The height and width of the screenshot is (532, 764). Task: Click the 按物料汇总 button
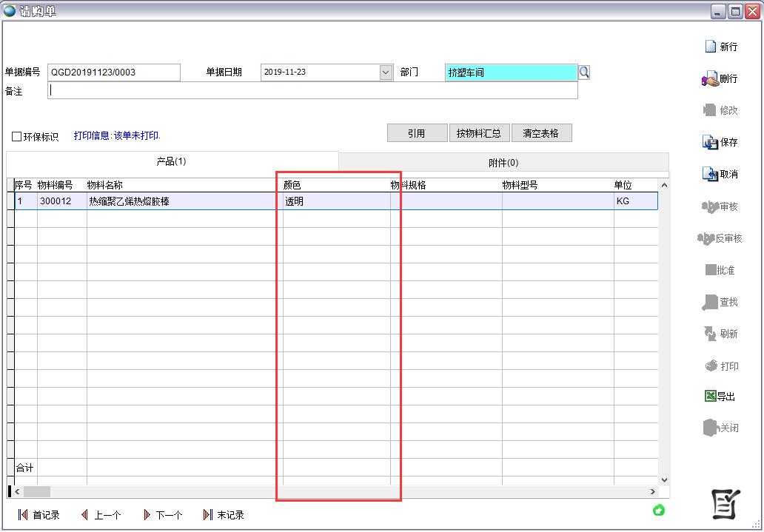click(x=479, y=133)
